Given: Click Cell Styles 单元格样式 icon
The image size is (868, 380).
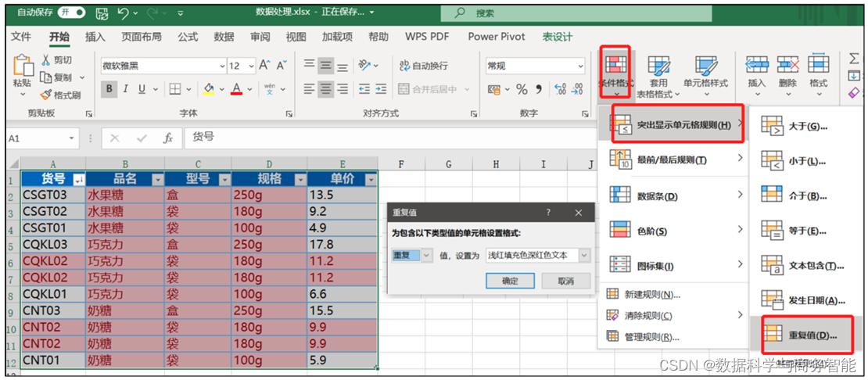Looking at the screenshot, I should [706, 66].
